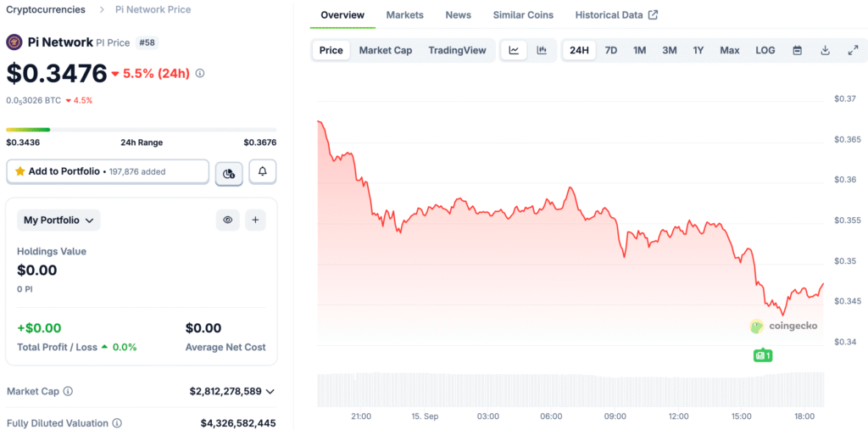
Task: Click the $4,326,582,445 valuation value
Action: click(238, 423)
